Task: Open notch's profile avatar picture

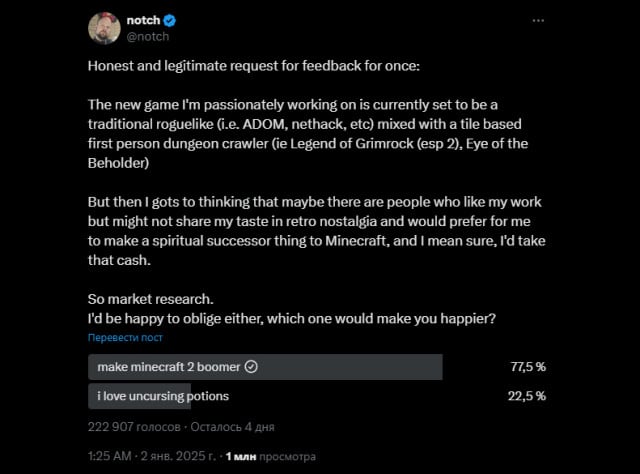Action: [107, 28]
